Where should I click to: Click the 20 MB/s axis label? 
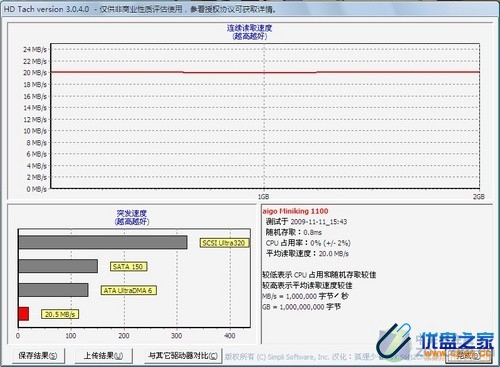[35, 73]
